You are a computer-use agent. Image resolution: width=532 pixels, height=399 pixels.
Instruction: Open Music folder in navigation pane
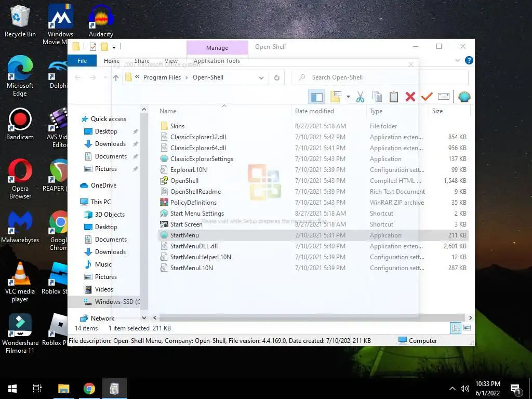(x=103, y=264)
